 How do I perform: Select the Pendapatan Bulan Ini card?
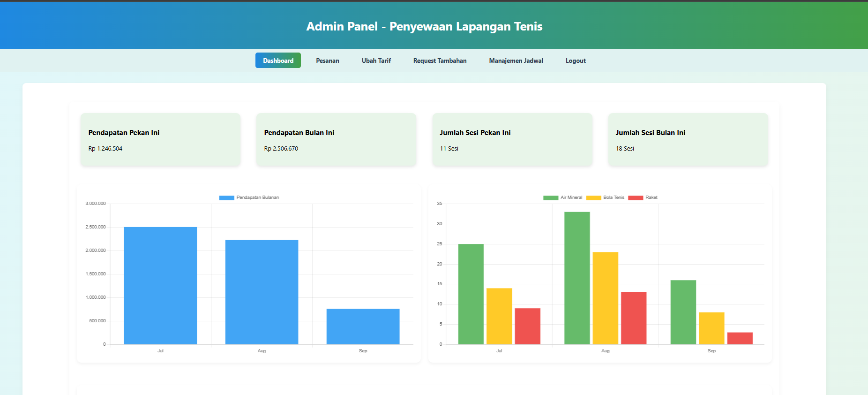336,140
